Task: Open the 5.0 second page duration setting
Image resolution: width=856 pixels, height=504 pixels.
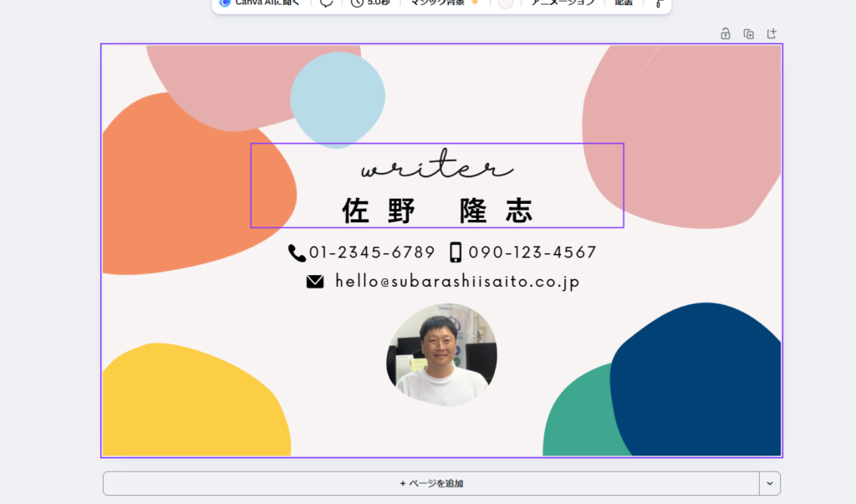Action: pyautogui.click(x=370, y=3)
